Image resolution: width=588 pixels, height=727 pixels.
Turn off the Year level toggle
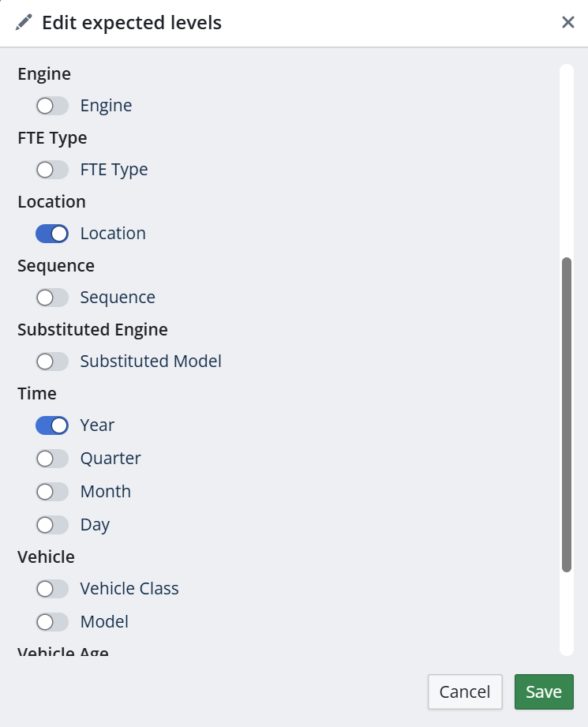click(52, 425)
